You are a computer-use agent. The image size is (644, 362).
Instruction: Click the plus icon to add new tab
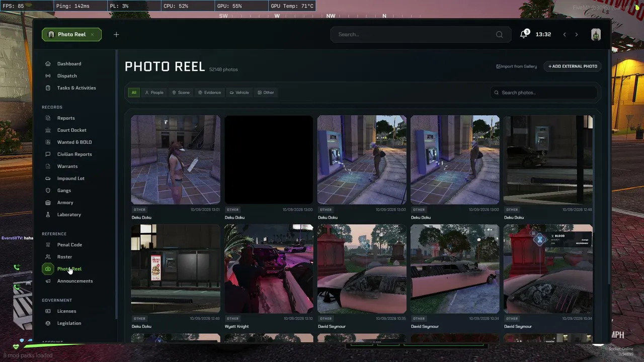tap(116, 34)
